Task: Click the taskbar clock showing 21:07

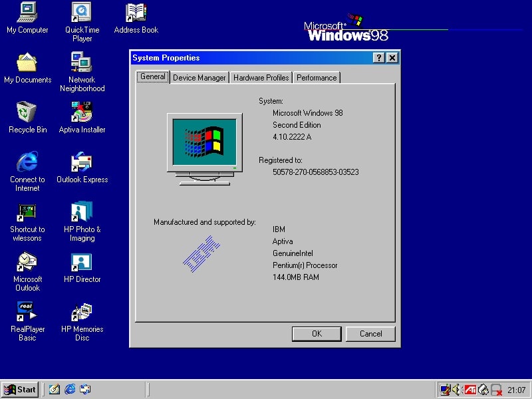Action: (516, 390)
